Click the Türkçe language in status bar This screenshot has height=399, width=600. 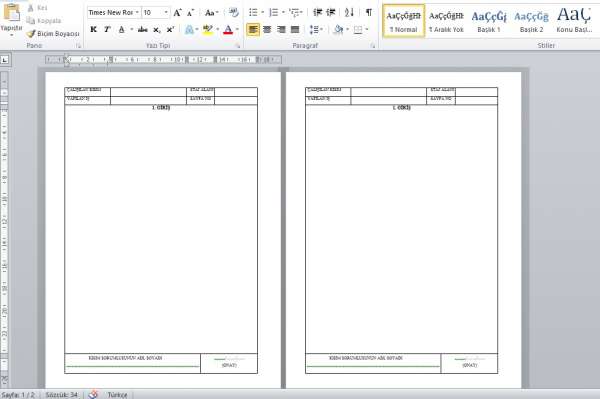coord(117,394)
